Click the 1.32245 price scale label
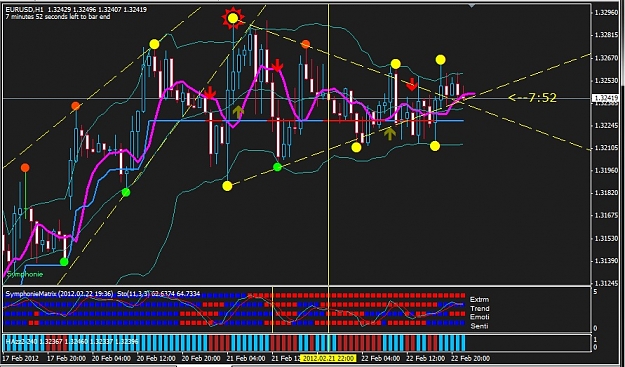The image size is (625, 367). (x=606, y=126)
